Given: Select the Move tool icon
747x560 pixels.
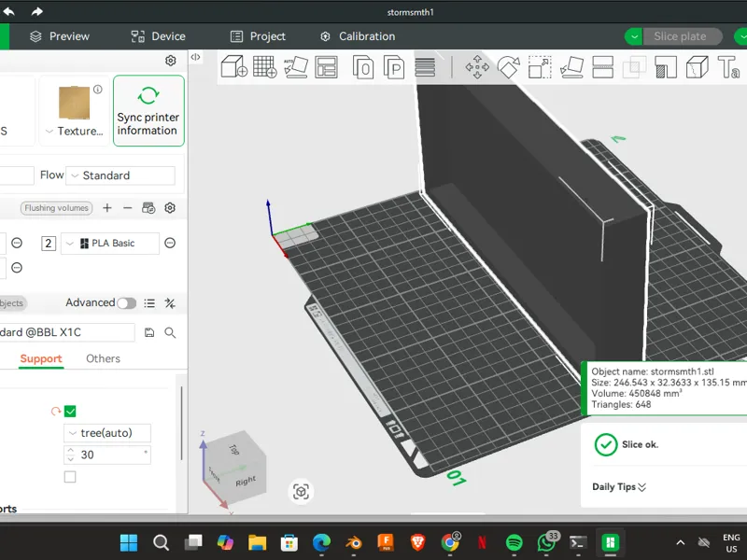Looking at the screenshot, I should (477, 66).
